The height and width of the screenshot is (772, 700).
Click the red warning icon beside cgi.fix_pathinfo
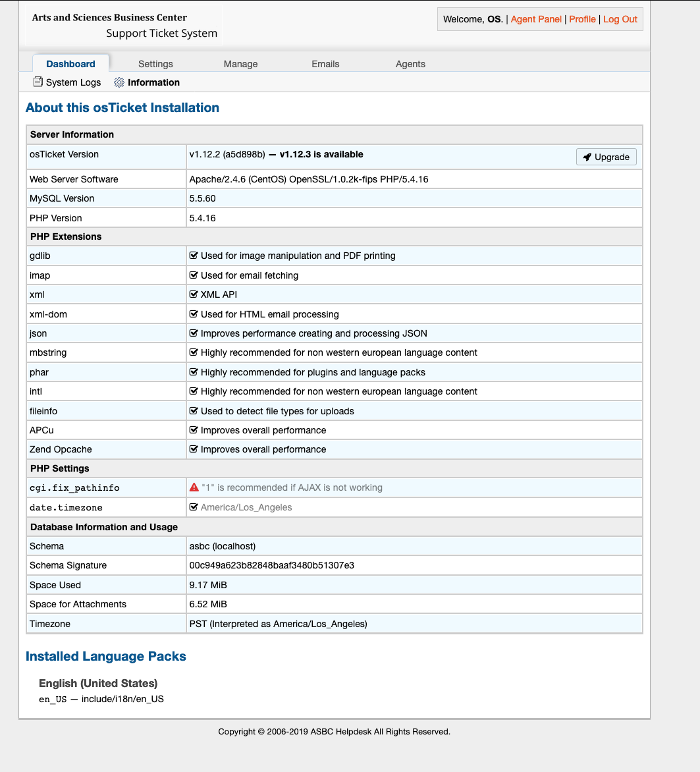coord(194,487)
